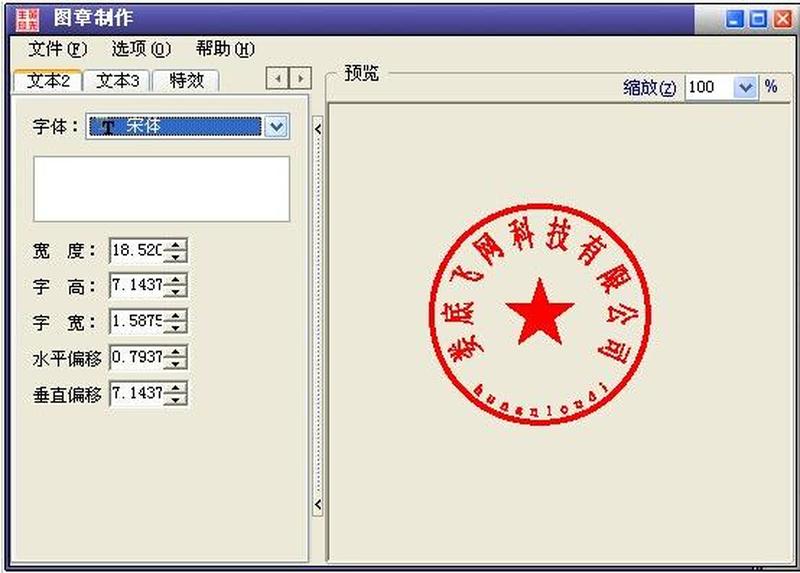This screenshot has height=573, width=800.
Task: Decrease the 宽度 value with down arrow
Action: 176,256
